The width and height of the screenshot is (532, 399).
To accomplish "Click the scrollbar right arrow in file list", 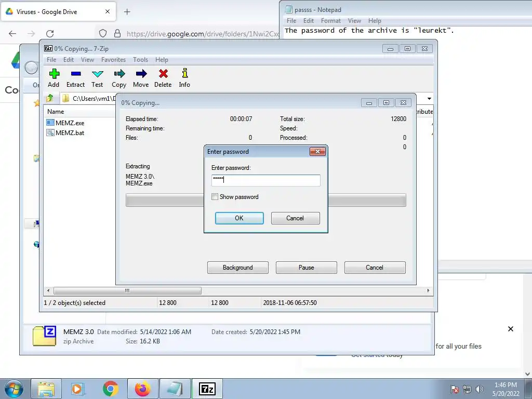I will point(428,290).
